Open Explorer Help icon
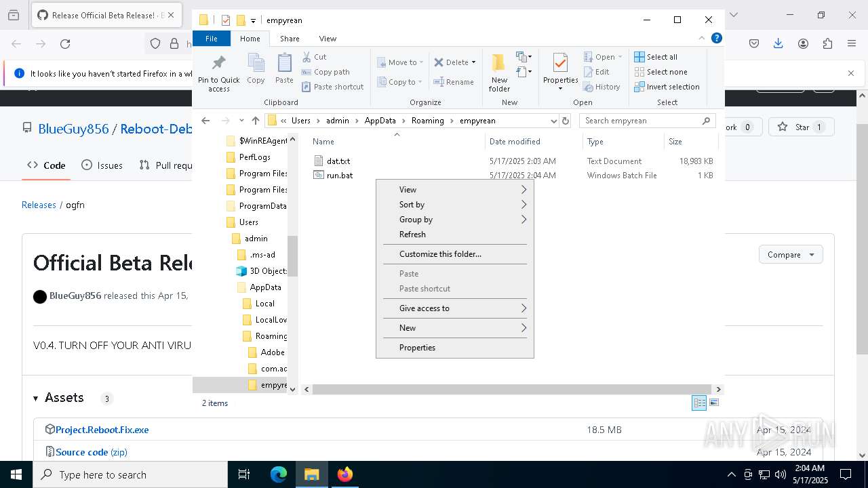Screen dimensions: 868x488 point(716,39)
